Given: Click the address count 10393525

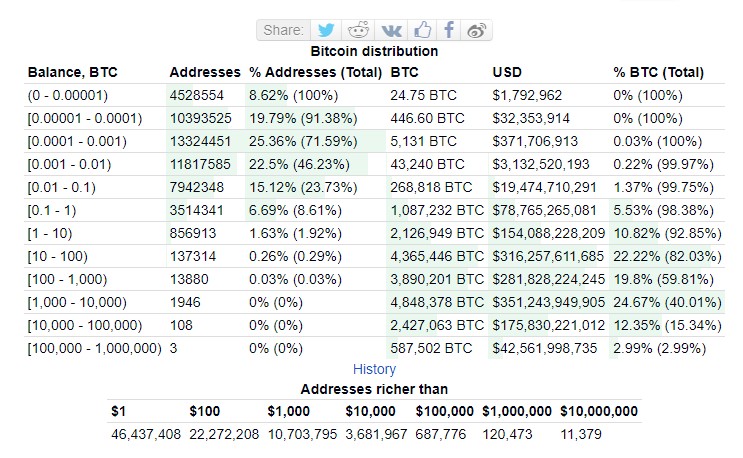Looking at the screenshot, I should 200,118.
